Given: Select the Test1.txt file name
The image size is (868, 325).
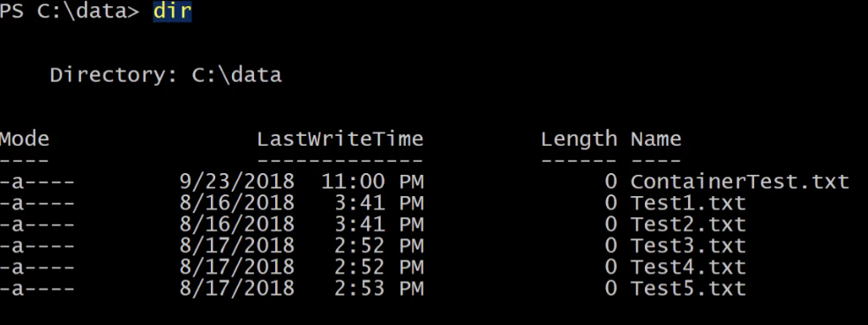Looking at the screenshot, I should tap(688, 203).
